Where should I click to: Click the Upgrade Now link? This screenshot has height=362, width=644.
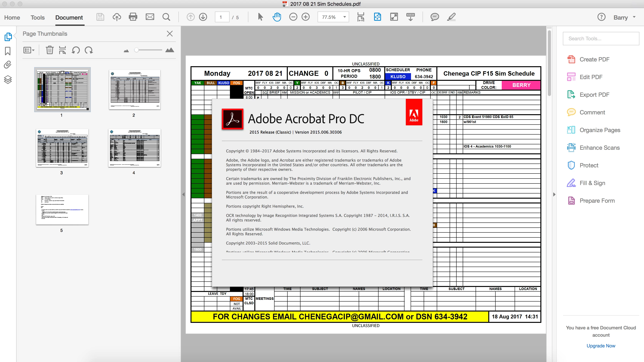(x=601, y=345)
